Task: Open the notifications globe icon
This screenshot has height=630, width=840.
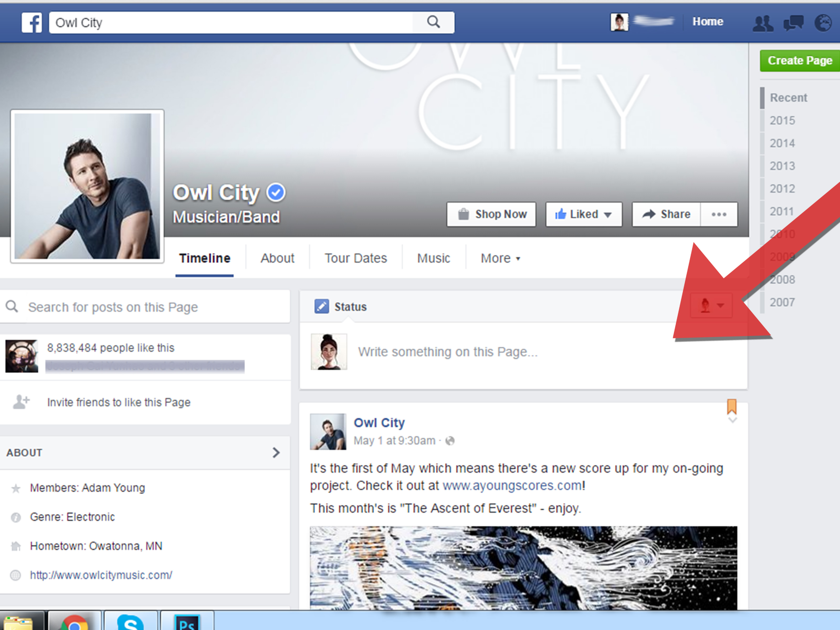Action: [823, 23]
